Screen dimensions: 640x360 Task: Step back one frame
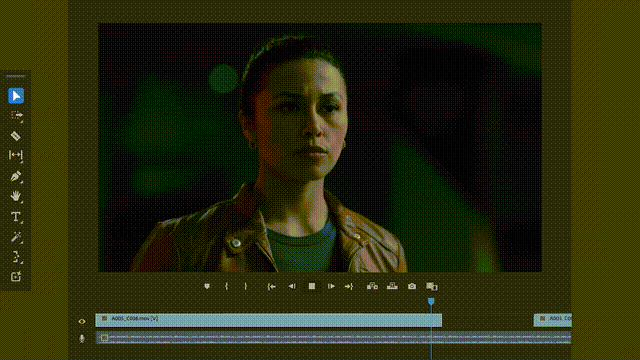291,287
